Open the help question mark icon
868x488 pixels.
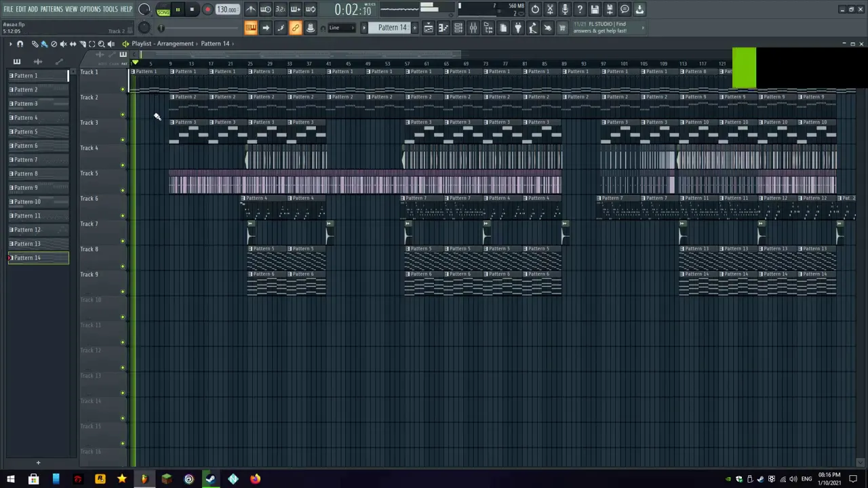(580, 9)
